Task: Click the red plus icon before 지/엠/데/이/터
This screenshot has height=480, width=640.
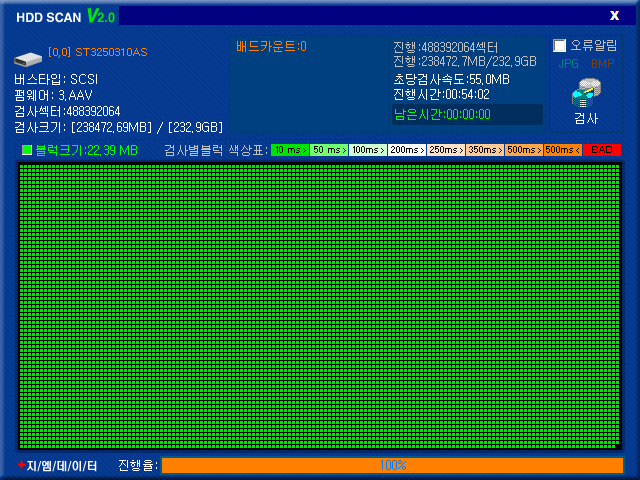Action: pyautogui.click(x=22, y=465)
